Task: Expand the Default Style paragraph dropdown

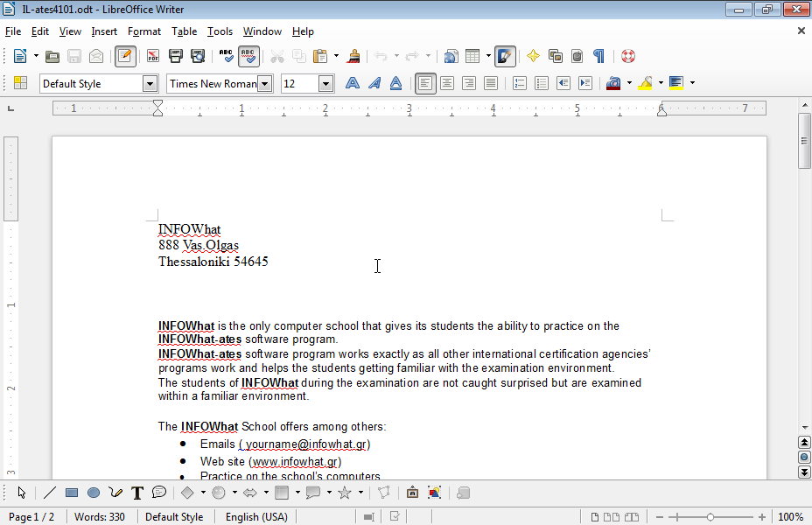Action: [150, 83]
